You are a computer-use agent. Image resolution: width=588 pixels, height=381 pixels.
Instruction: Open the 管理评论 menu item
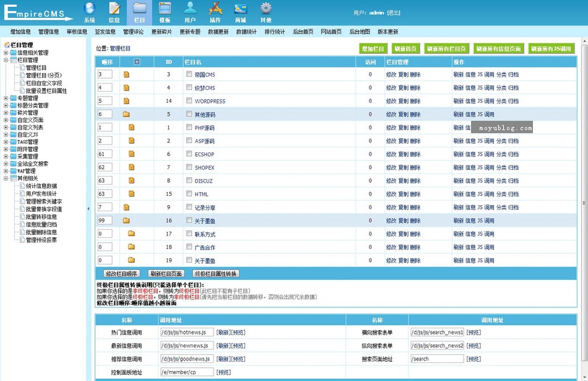tap(134, 32)
